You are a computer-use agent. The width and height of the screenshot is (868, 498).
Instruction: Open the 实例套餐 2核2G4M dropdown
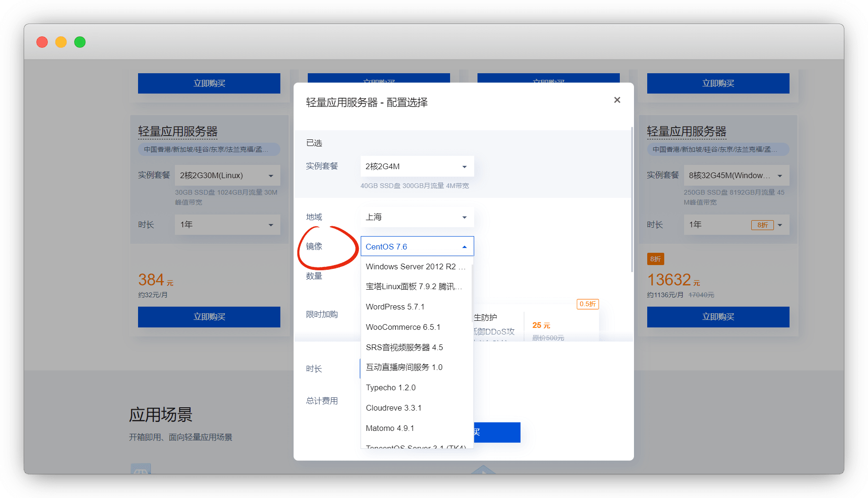(x=417, y=166)
